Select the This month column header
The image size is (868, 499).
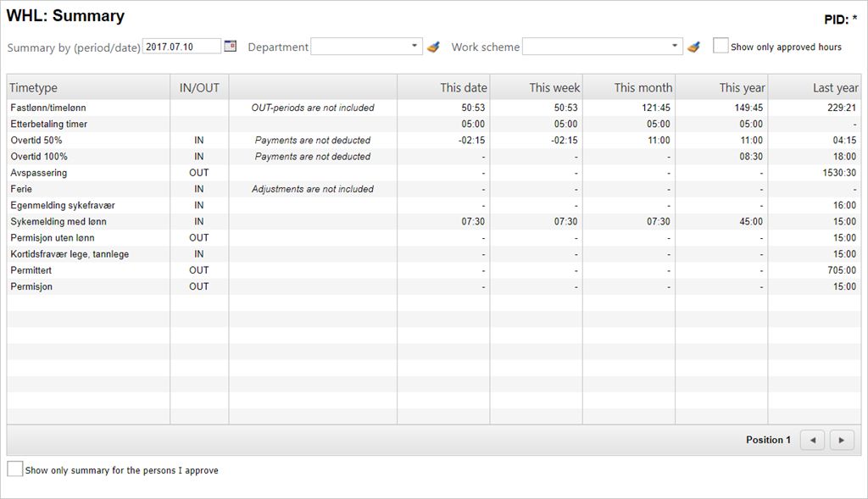tap(643, 87)
